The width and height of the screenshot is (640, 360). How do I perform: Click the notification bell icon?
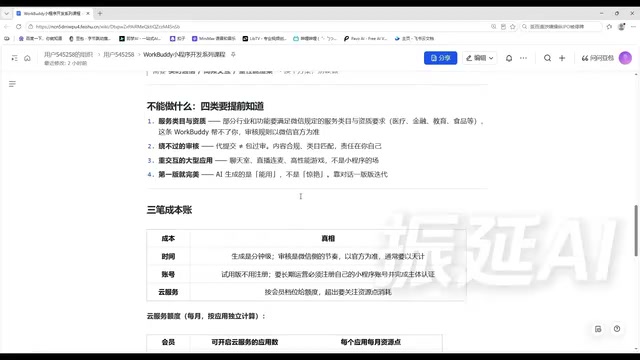point(509,58)
